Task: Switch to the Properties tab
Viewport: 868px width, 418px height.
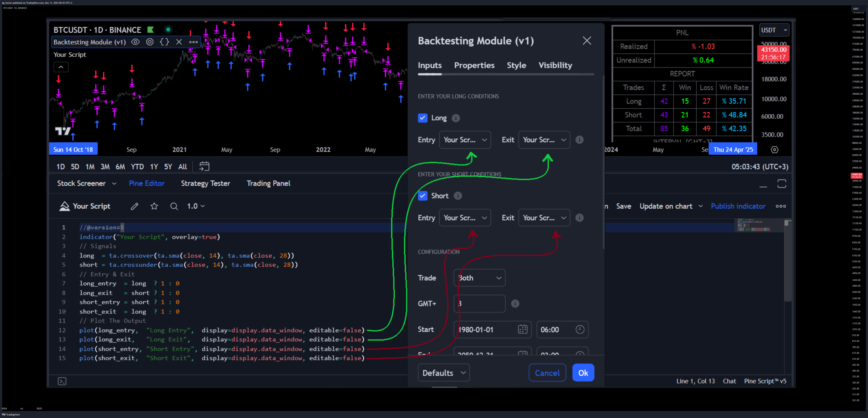Action: click(x=474, y=65)
